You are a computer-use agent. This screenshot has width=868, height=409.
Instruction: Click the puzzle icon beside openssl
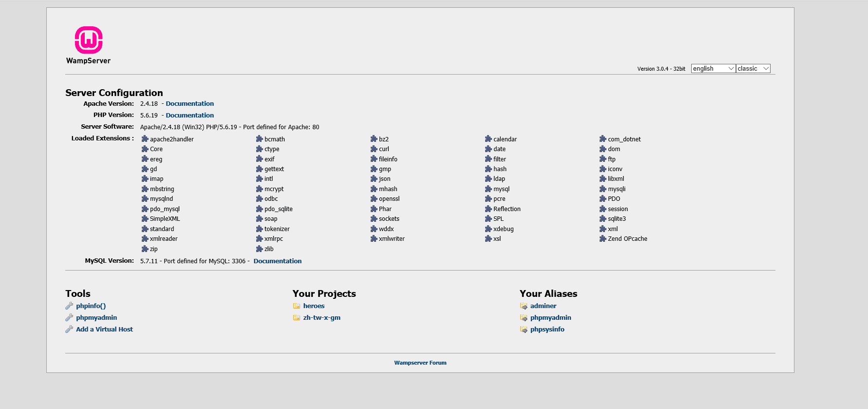click(374, 199)
